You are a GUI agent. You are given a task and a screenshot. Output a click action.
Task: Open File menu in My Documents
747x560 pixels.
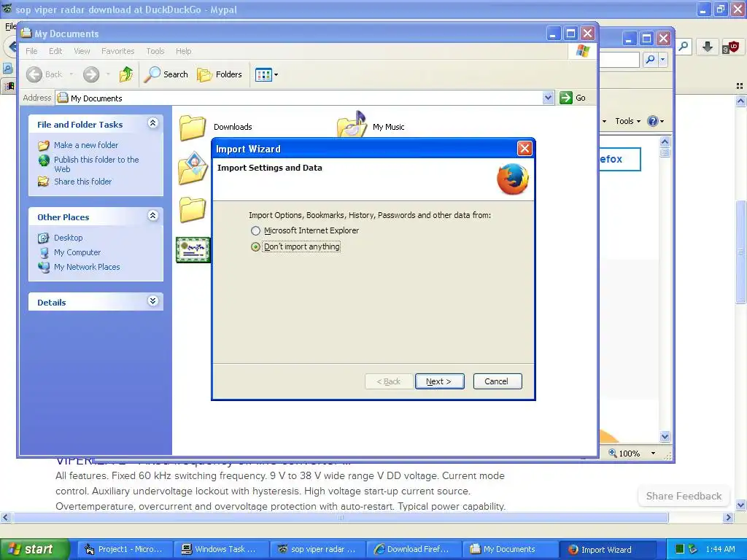pos(31,51)
